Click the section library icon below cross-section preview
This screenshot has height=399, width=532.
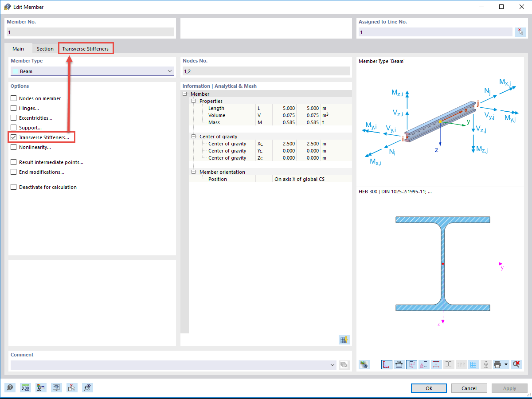pyautogui.click(x=364, y=364)
